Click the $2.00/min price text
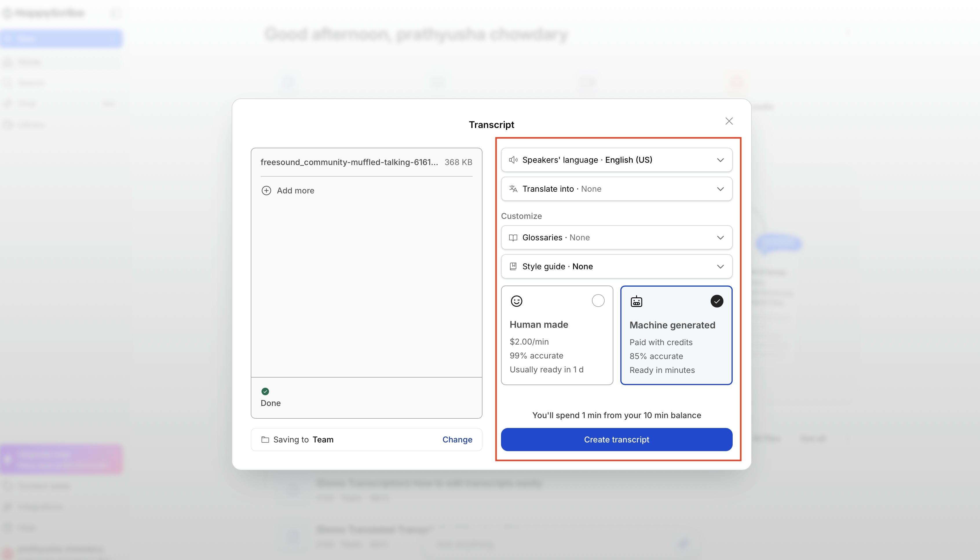Screen dimensions: 980x560 529,342
